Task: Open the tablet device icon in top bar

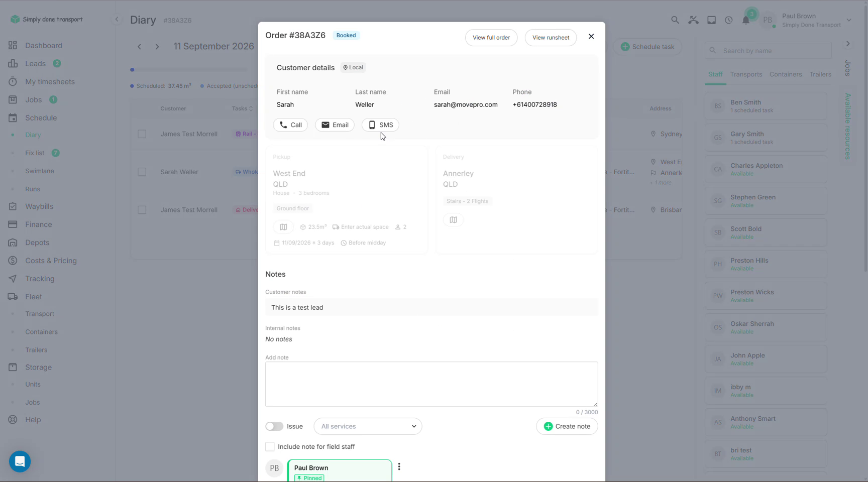Action: tap(711, 20)
